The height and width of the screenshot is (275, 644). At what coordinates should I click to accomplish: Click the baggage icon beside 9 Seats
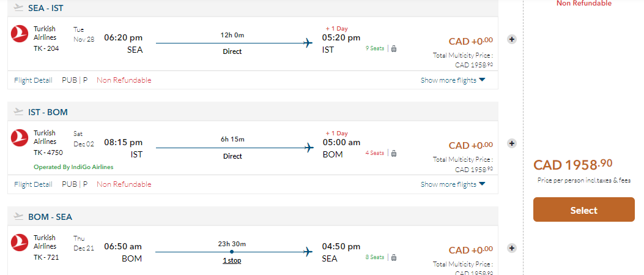point(393,48)
